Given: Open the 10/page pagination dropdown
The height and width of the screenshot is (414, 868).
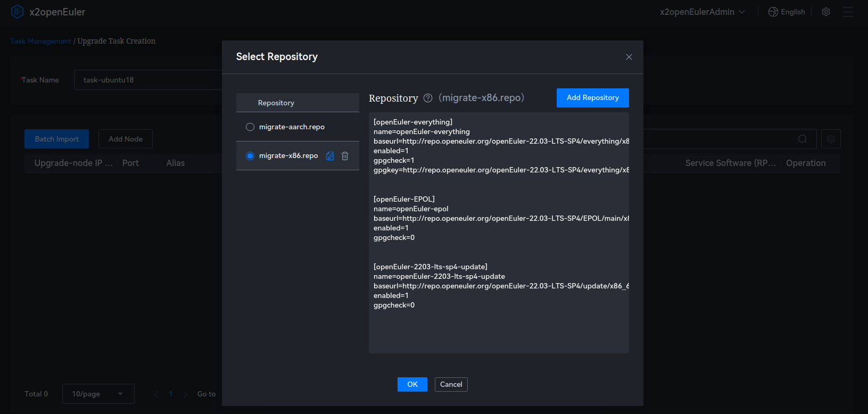Looking at the screenshot, I should point(98,394).
